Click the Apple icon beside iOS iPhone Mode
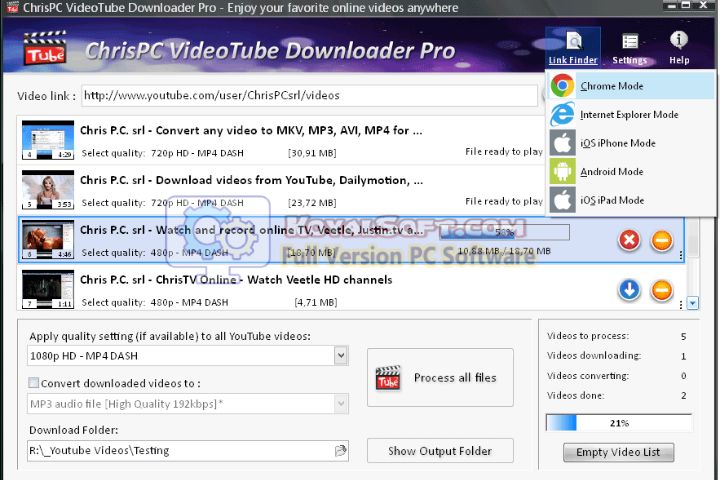The height and width of the screenshot is (480, 720). pyautogui.click(x=562, y=143)
